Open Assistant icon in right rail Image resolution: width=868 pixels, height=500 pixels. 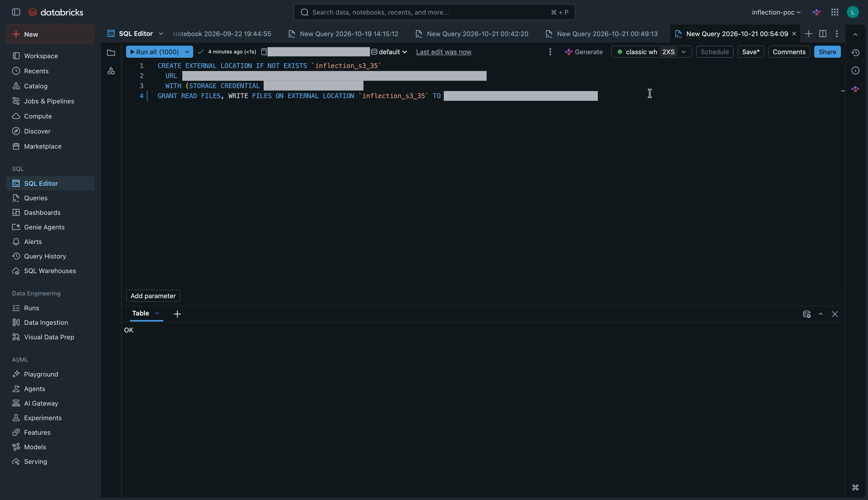pyautogui.click(x=855, y=89)
